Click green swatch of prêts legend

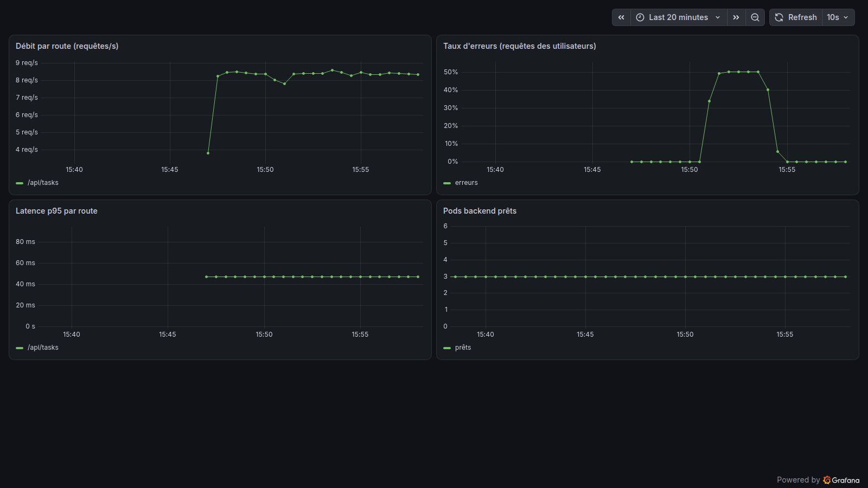(447, 348)
